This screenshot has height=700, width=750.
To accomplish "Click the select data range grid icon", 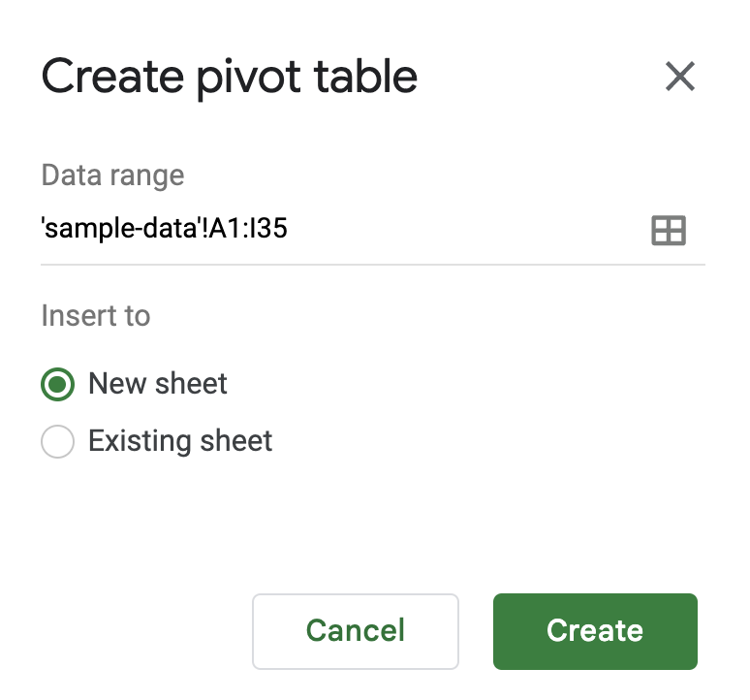I will (669, 230).
